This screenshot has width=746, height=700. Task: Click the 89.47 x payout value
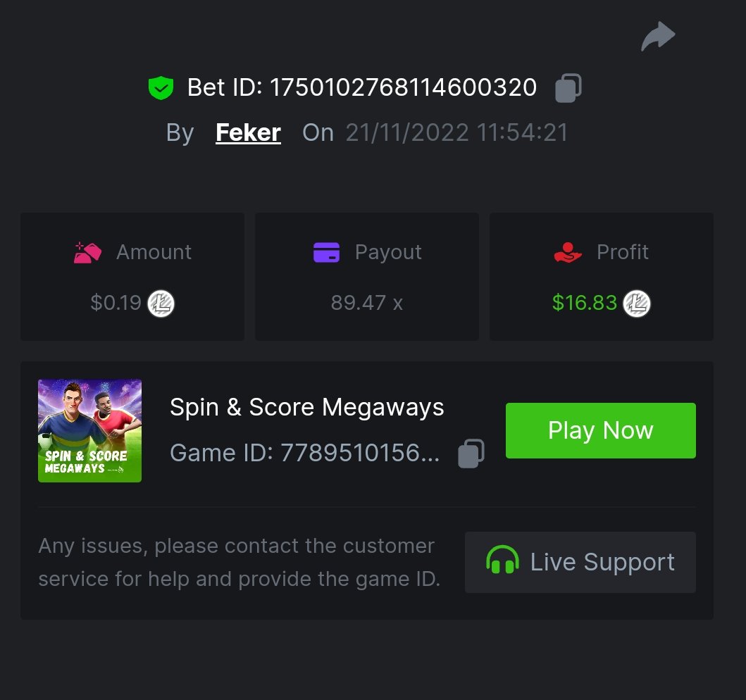(x=366, y=304)
